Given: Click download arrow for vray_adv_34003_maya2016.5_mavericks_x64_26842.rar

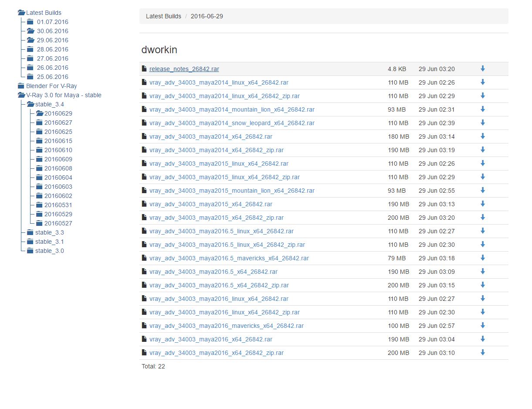Looking at the screenshot, I should click(x=483, y=258).
